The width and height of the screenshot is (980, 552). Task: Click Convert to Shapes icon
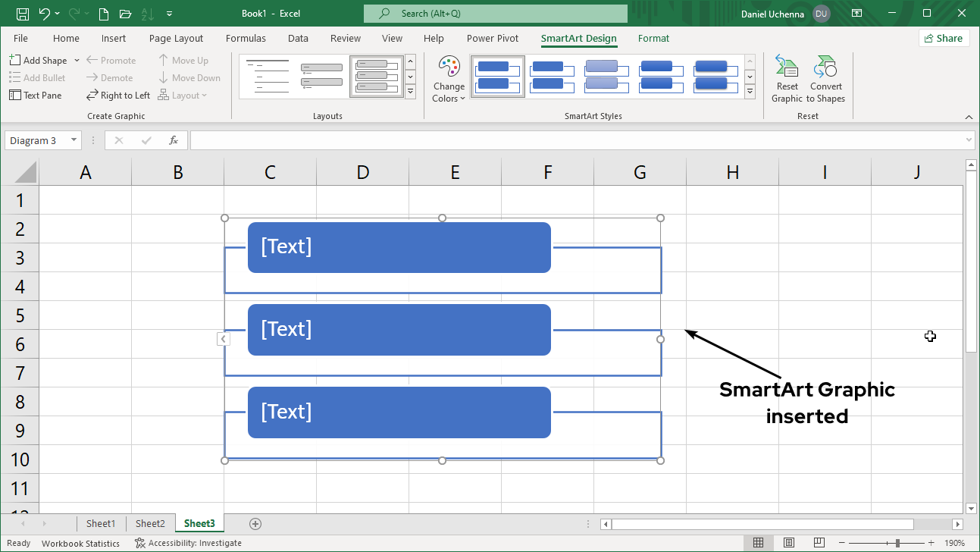click(825, 68)
